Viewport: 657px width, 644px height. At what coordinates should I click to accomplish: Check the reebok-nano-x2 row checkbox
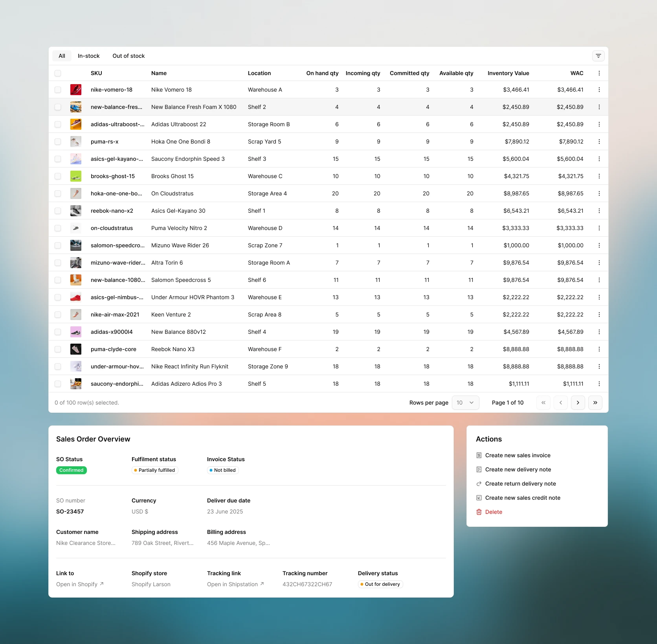click(58, 211)
